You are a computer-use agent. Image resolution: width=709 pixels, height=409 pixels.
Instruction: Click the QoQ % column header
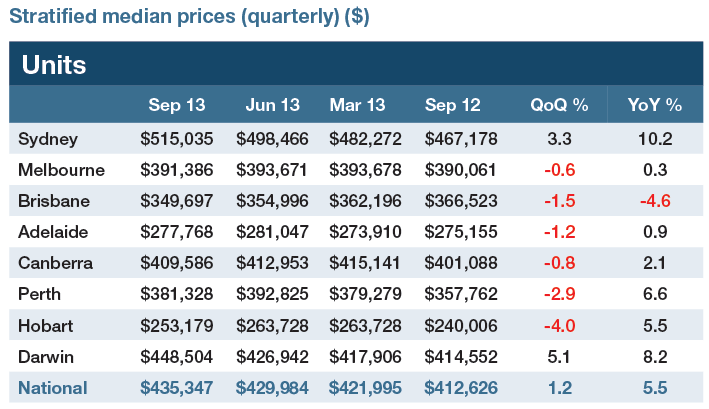(559, 105)
